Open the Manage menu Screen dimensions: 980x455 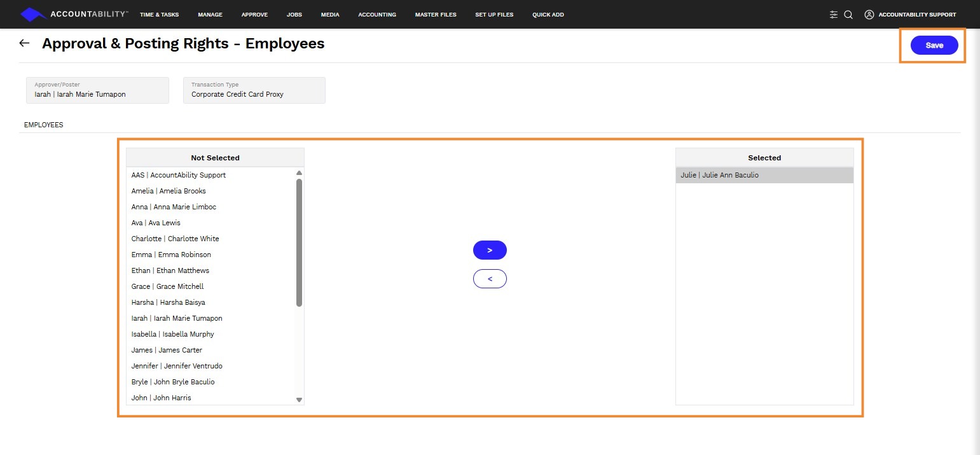click(210, 15)
